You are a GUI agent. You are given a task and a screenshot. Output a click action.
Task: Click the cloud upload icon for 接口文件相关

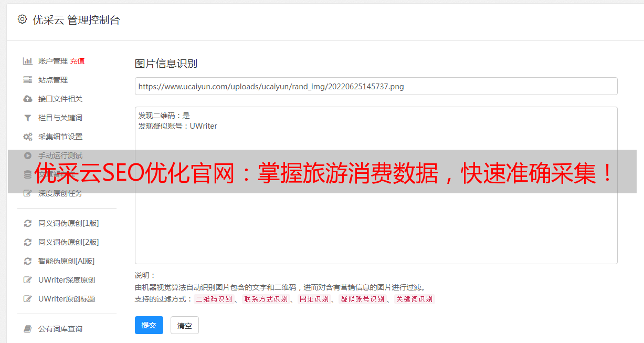28,99
